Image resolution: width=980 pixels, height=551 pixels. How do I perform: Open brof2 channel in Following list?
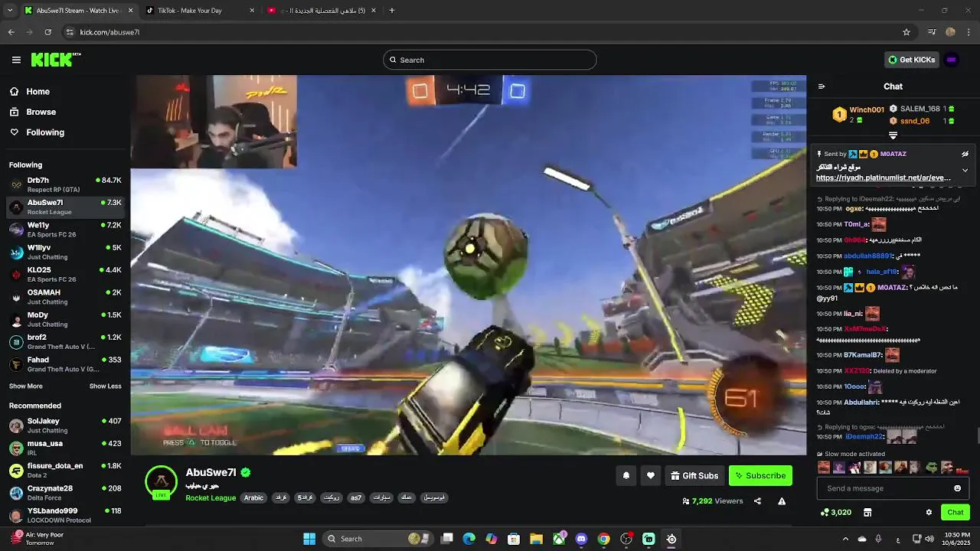(65, 341)
